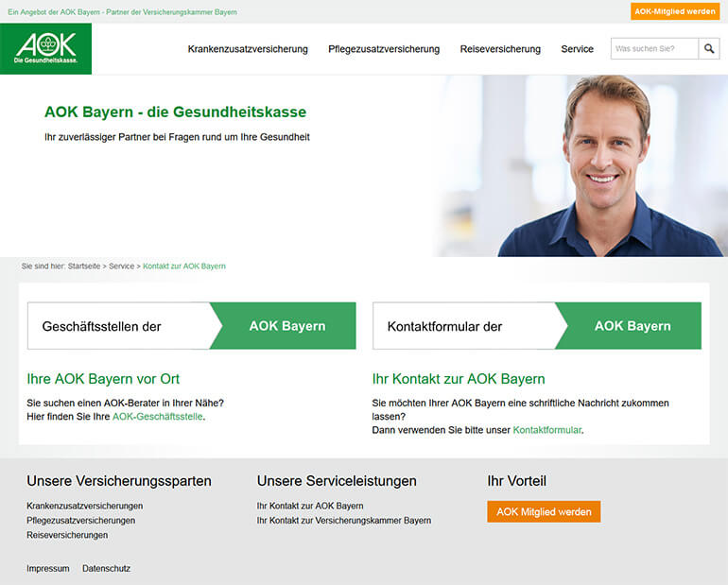
Task: Click Service in the breadcrumb trail
Action: [122, 267]
